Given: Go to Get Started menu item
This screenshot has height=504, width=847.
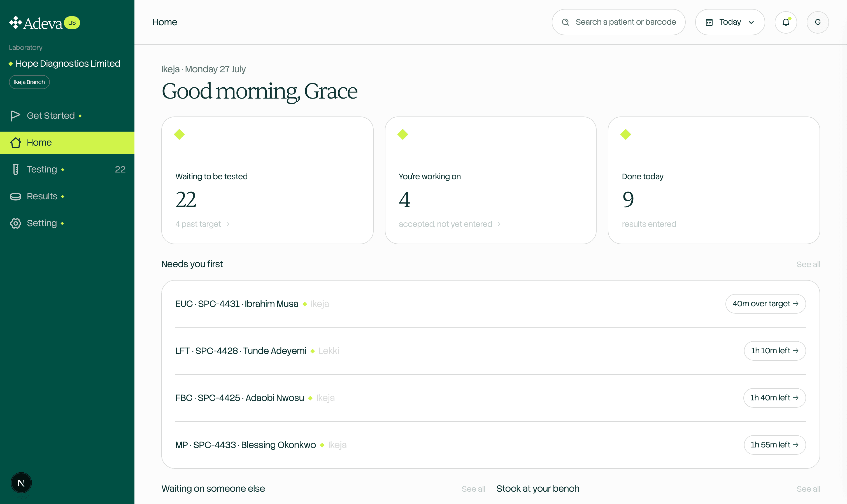Looking at the screenshot, I should pos(67,116).
